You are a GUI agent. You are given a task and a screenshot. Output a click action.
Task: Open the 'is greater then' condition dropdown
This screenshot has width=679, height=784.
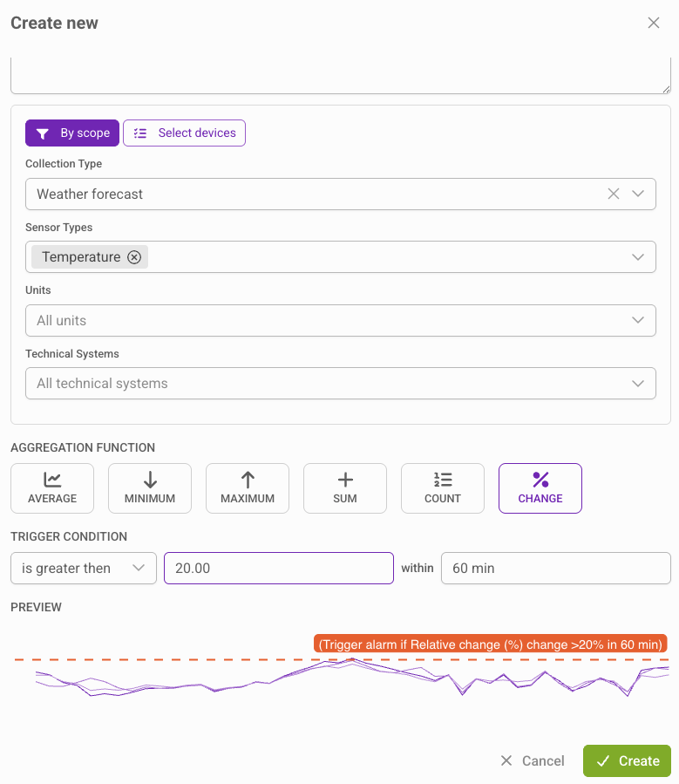[83, 568]
